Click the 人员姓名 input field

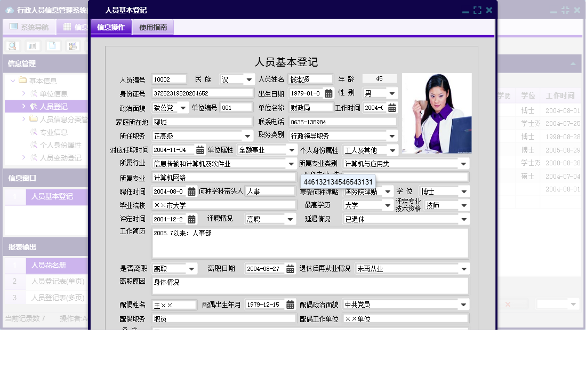(x=309, y=78)
